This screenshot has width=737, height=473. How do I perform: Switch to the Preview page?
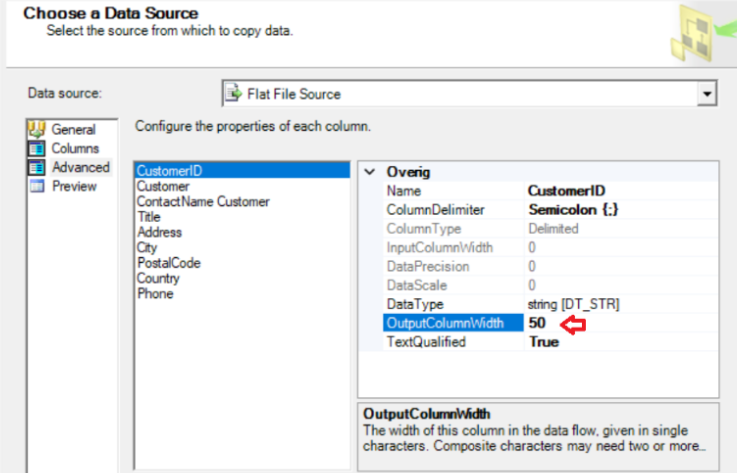click(74, 186)
